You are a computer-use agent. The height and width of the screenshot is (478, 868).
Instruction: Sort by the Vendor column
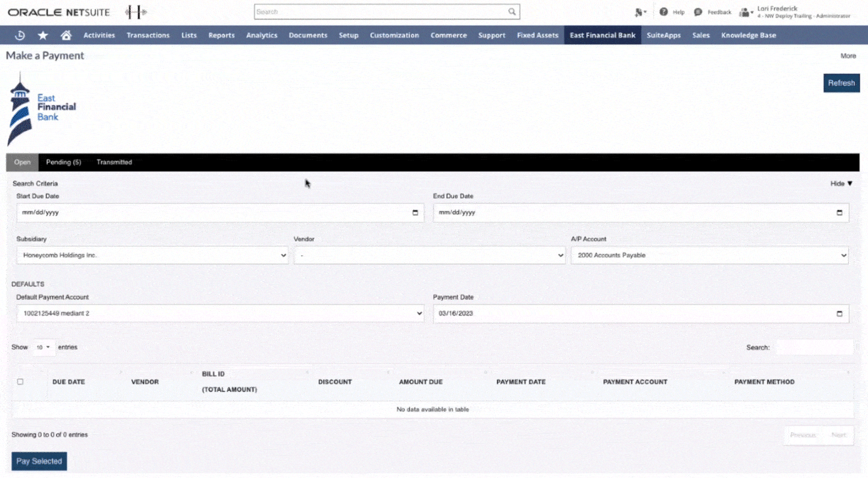(145, 382)
